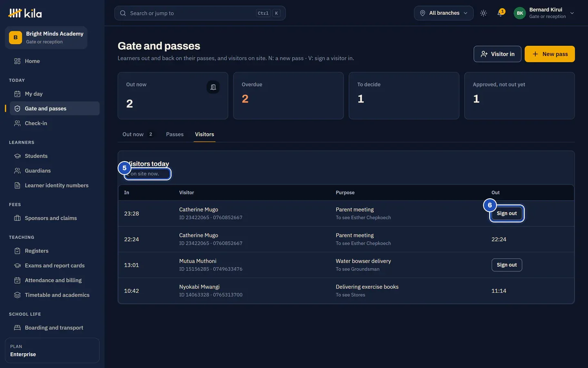
Task: Click the 11:14 out time
Action: coord(499,291)
